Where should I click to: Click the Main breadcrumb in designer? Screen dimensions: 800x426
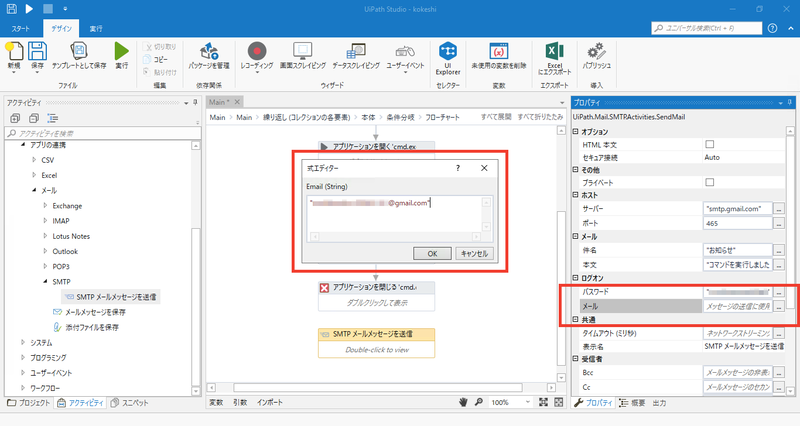[217, 117]
